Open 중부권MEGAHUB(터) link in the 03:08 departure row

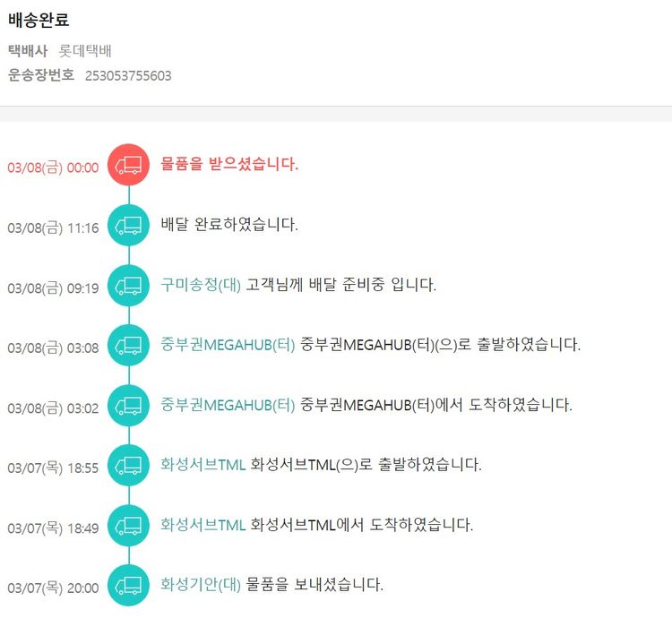tap(228, 345)
